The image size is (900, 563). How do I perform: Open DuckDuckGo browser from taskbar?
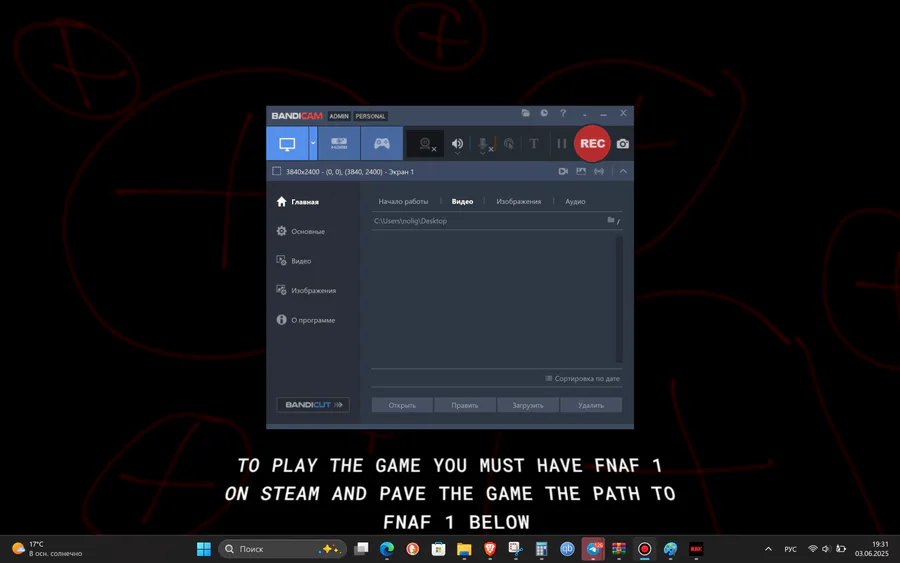pos(413,549)
